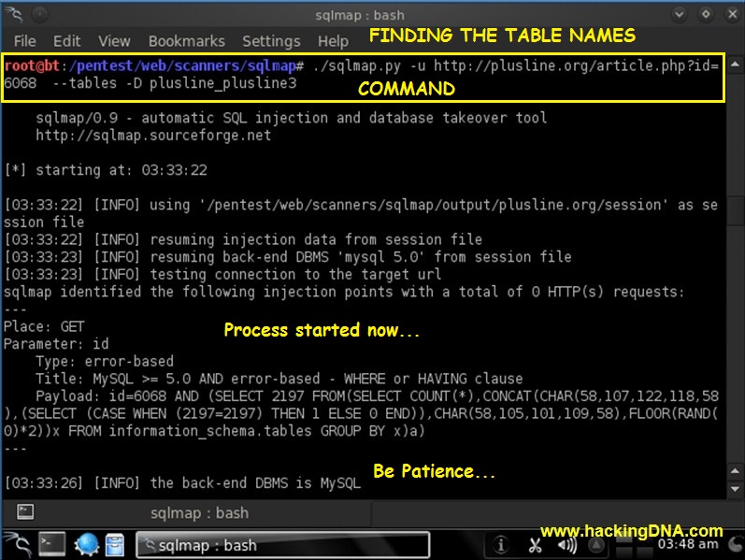Click the moon icon at taskbar end
745x560 pixels.
[x=736, y=545]
